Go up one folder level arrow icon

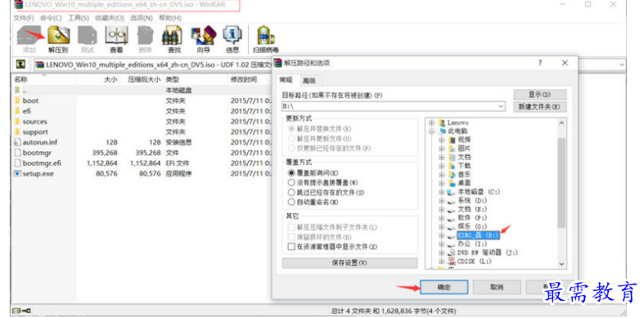tap(20, 65)
